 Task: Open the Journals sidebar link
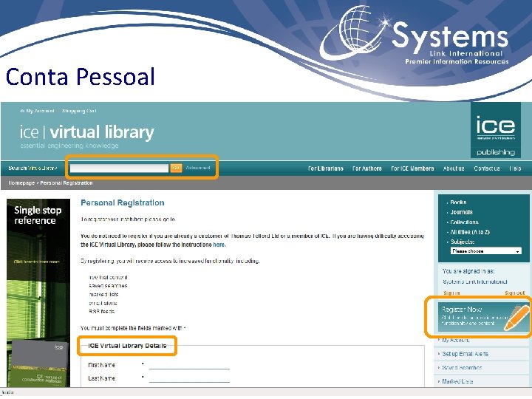click(461, 212)
